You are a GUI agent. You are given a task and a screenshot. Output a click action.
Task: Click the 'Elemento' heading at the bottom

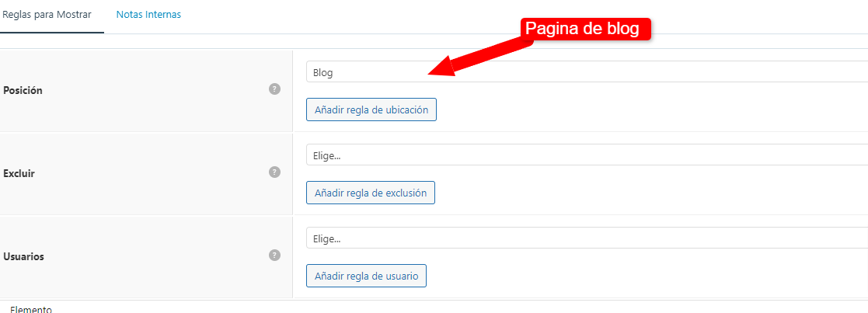31,309
